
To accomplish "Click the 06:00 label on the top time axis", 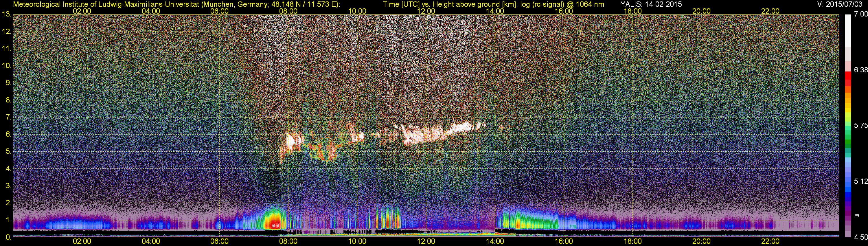I will pyautogui.click(x=219, y=11).
